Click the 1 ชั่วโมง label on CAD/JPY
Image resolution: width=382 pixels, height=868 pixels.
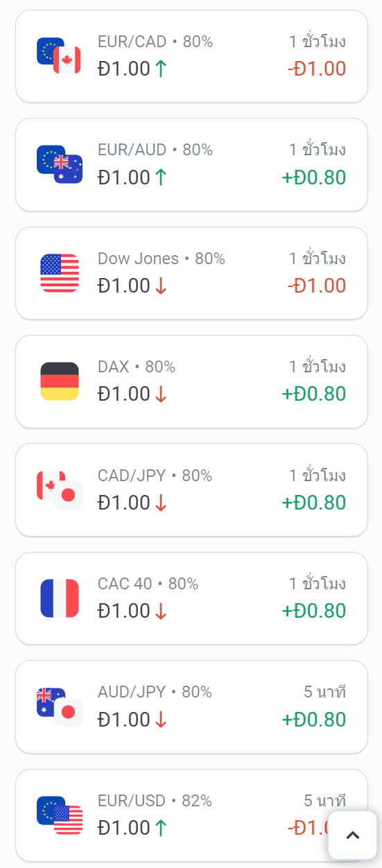point(318,475)
